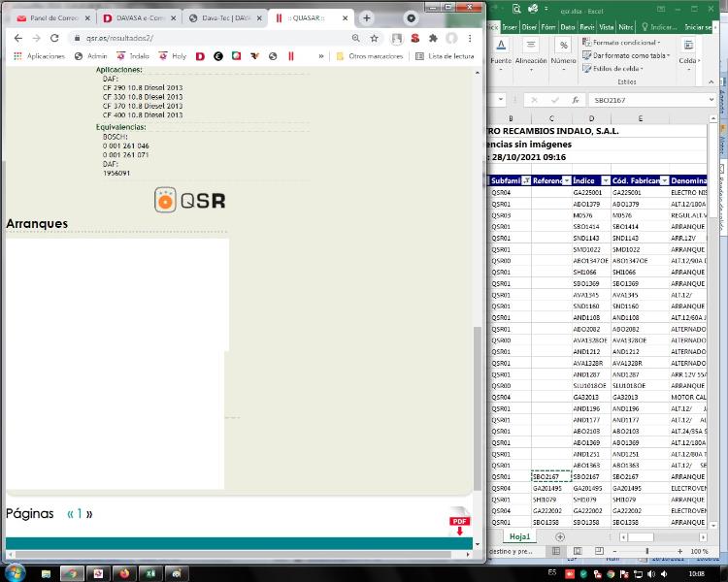This screenshot has width=728, height=582.
Task: Switch Excel to Page Layout view icon
Action: pos(578,551)
